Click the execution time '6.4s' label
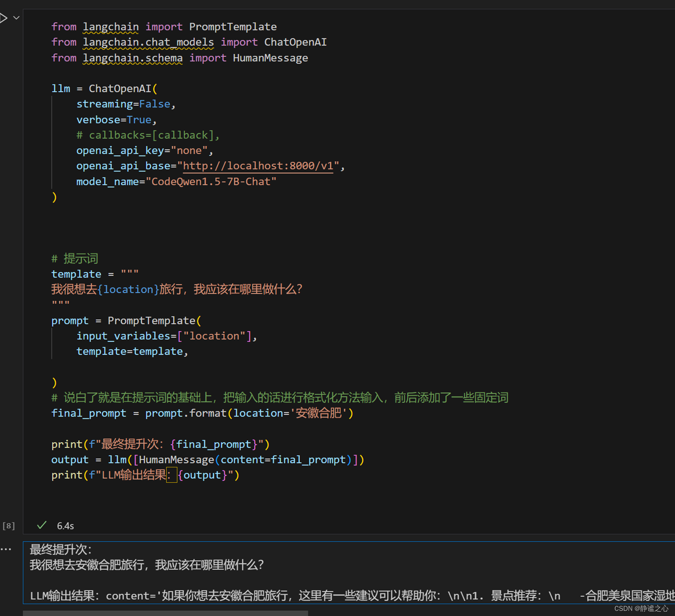 tap(65, 526)
